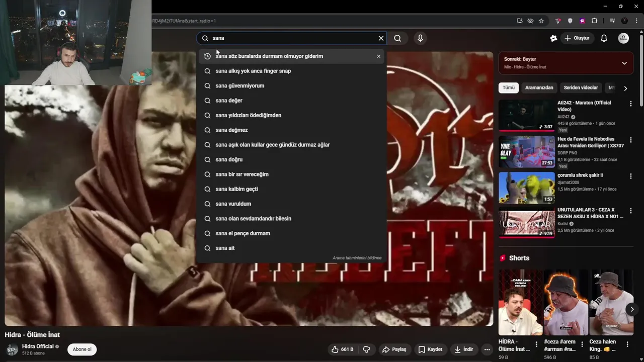Screen dimensions: 644x362
Task: Open the account avatar menu
Action: (623, 38)
